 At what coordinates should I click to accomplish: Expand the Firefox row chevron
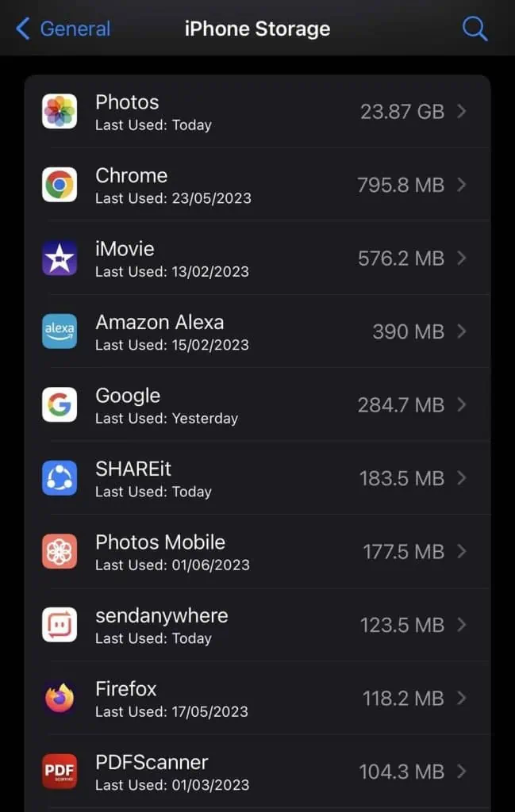pyautogui.click(x=461, y=698)
